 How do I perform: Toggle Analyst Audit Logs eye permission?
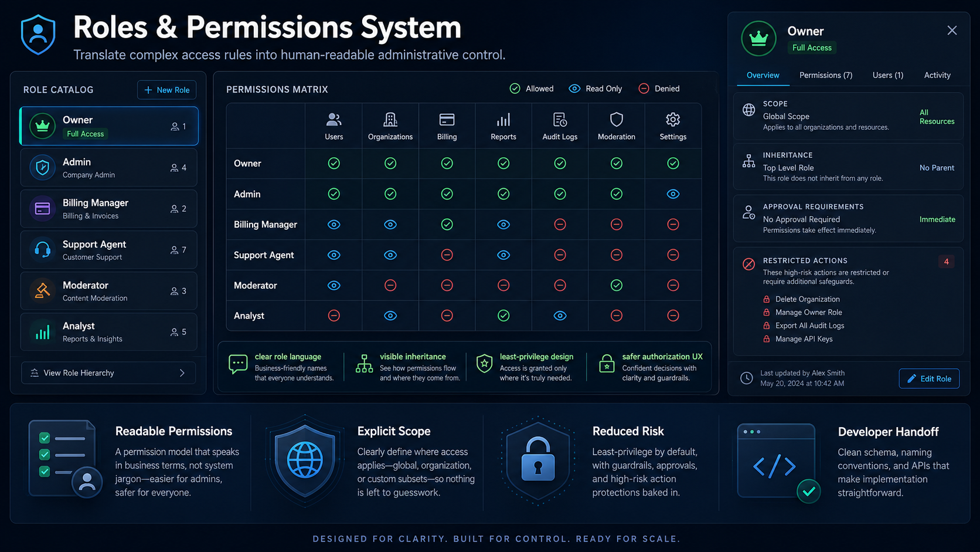tap(560, 316)
